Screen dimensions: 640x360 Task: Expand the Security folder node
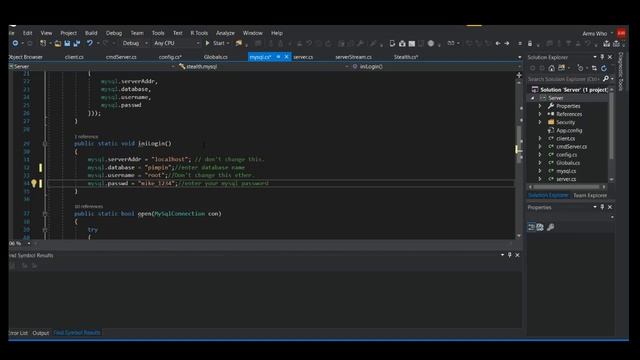click(x=540, y=122)
